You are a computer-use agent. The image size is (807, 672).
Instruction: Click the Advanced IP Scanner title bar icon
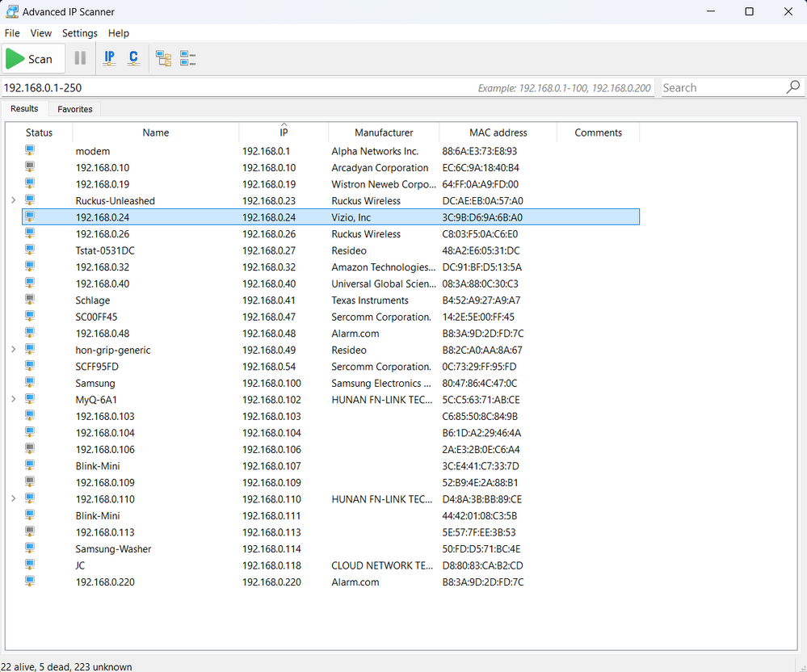tap(11, 11)
